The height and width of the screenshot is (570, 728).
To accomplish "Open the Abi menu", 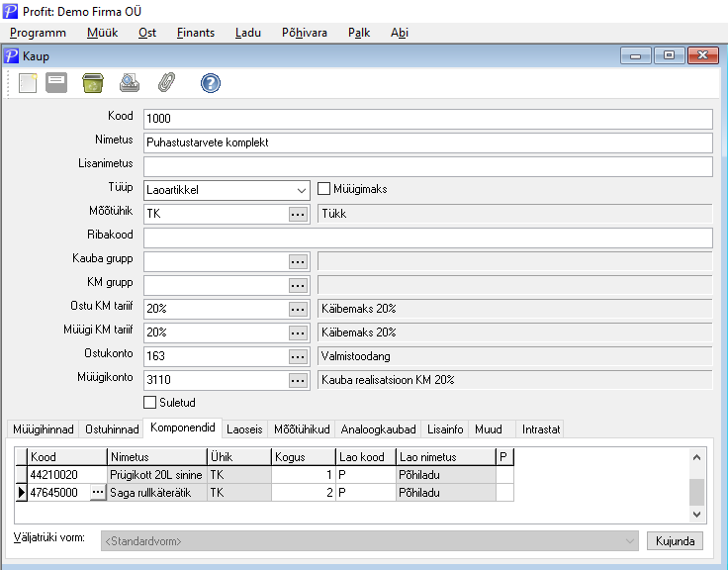I will click(400, 33).
